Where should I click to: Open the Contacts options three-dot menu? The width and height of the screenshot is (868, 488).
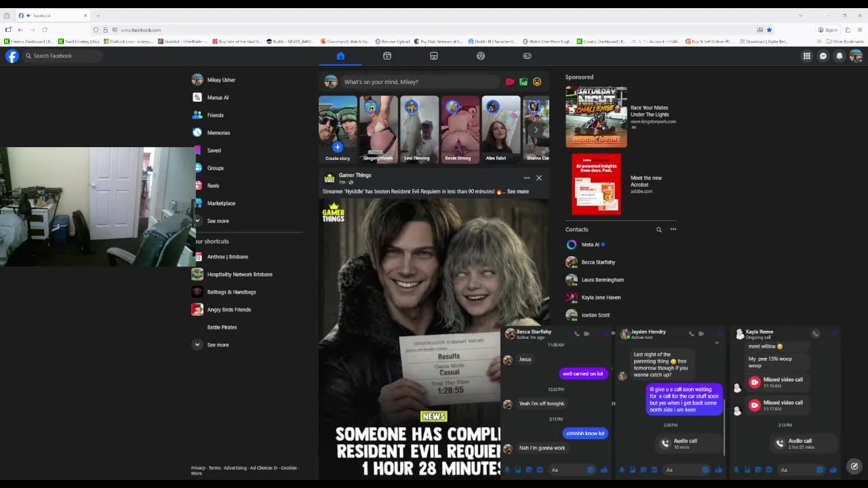tap(673, 230)
